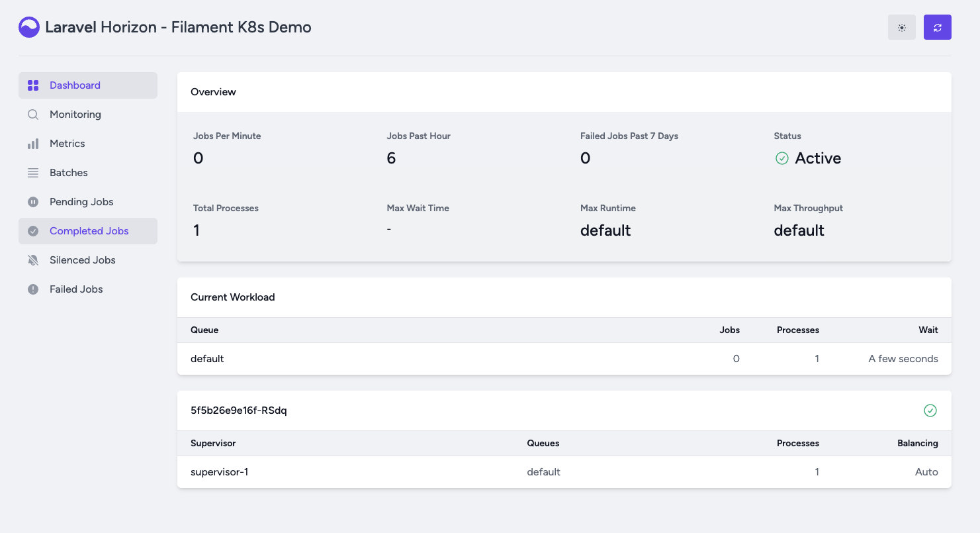Click the A few seconds wait value
980x533 pixels.
pos(903,359)
